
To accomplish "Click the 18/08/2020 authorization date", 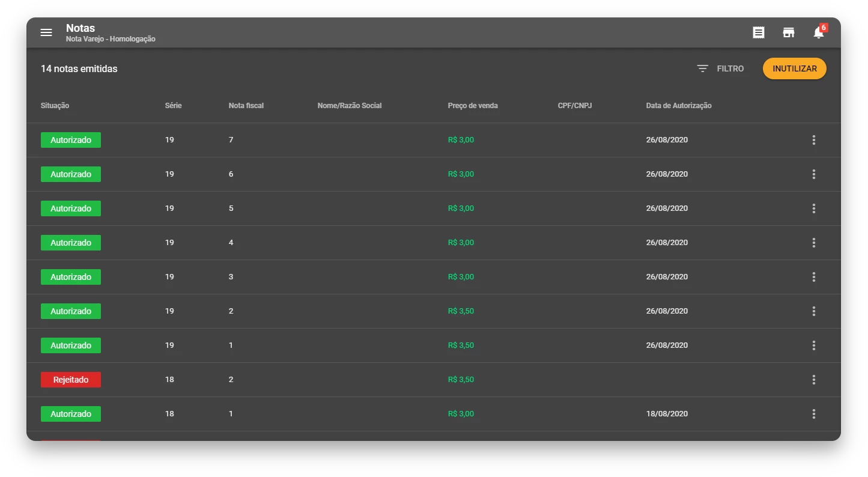I will pyautogui.click(x=667, y=414).
